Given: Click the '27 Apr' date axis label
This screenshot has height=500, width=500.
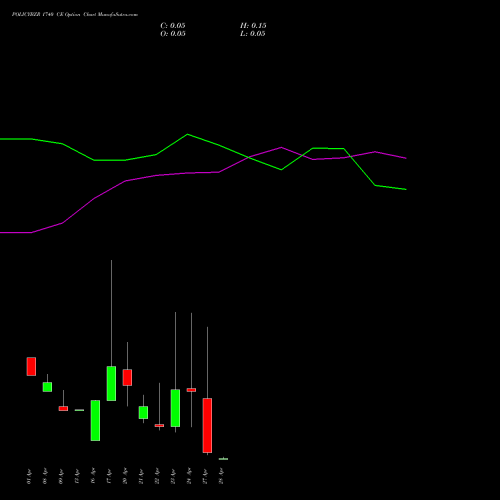Looking at the screenshot, I should coord(205,476).
